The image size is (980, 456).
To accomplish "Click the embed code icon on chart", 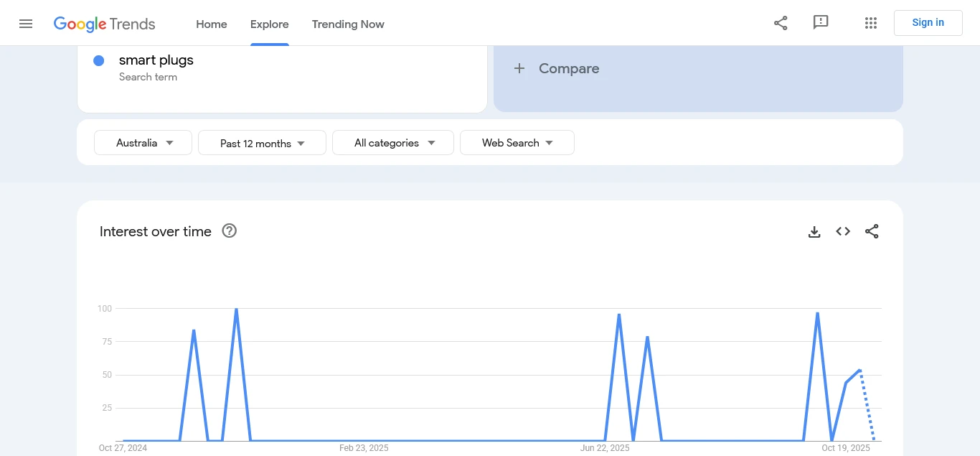I will 843,231.
